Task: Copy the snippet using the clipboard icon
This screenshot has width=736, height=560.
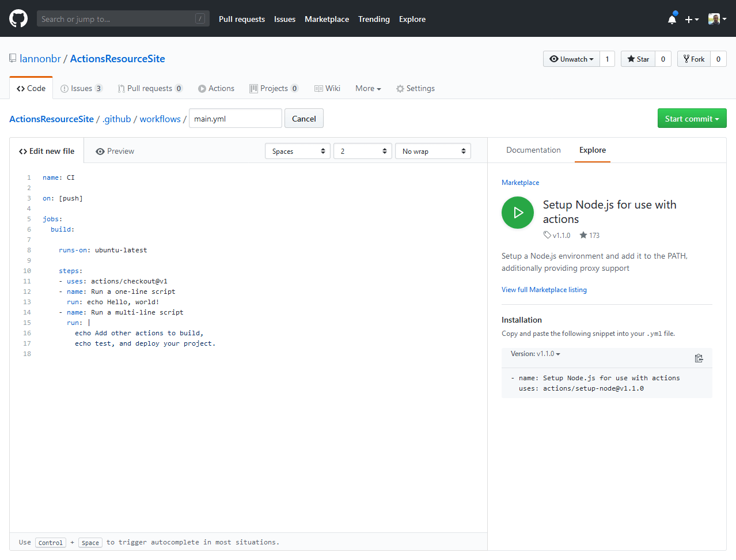Action: click(699, 358)
